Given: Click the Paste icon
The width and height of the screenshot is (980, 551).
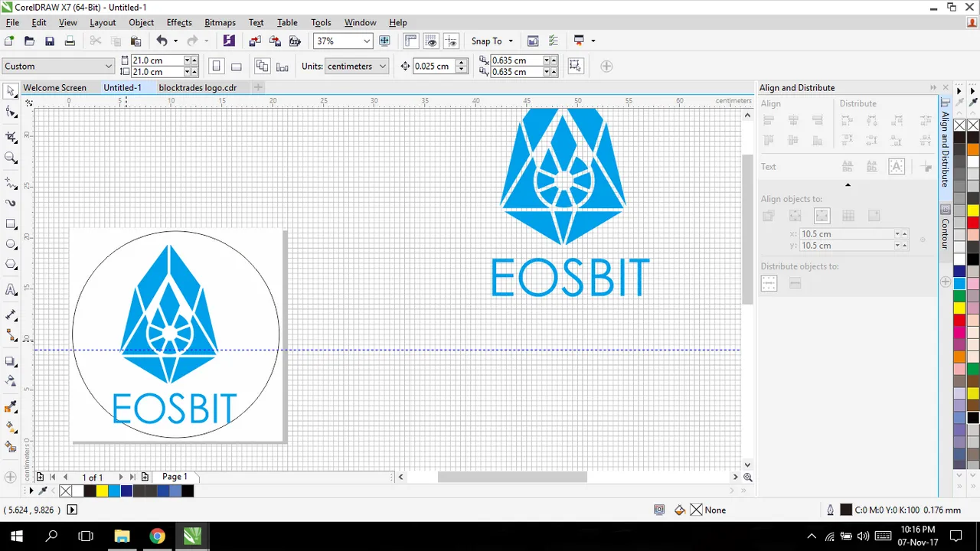Looking at the screenshot, I should point(136,41).
